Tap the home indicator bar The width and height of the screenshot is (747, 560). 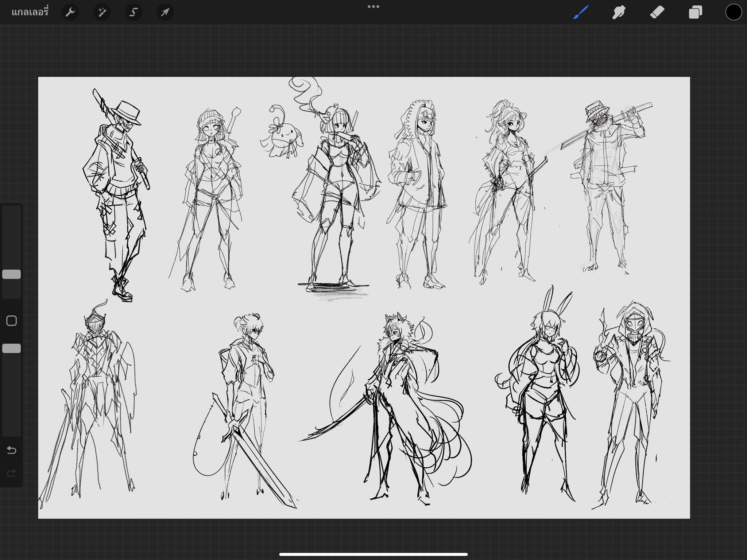[373, 554]
